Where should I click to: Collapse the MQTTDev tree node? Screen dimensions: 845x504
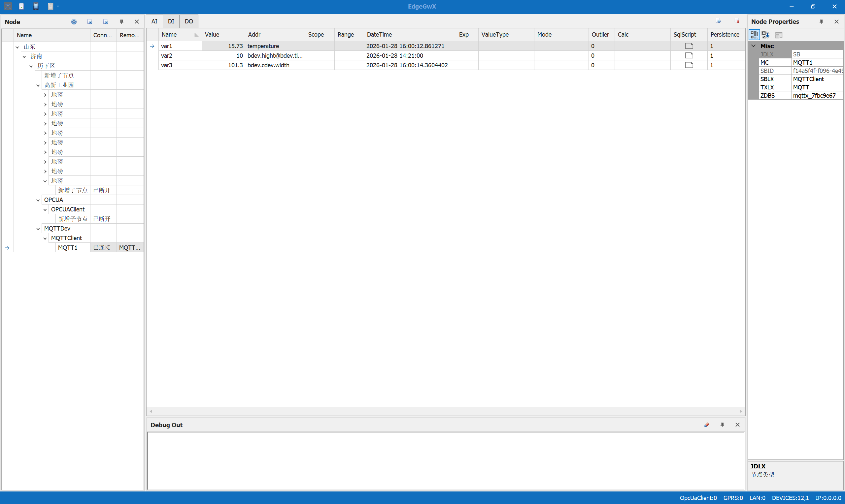coord(38,229)
